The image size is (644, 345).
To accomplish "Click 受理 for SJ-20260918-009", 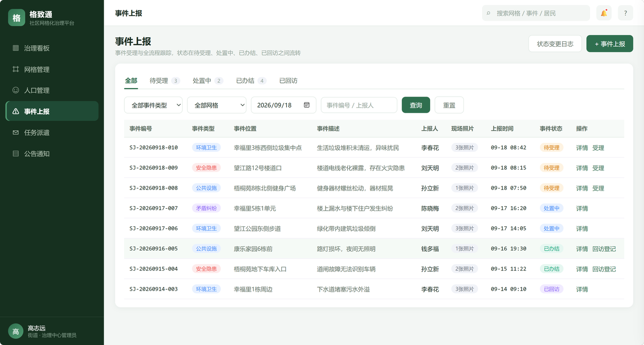I will coord(598,168).
